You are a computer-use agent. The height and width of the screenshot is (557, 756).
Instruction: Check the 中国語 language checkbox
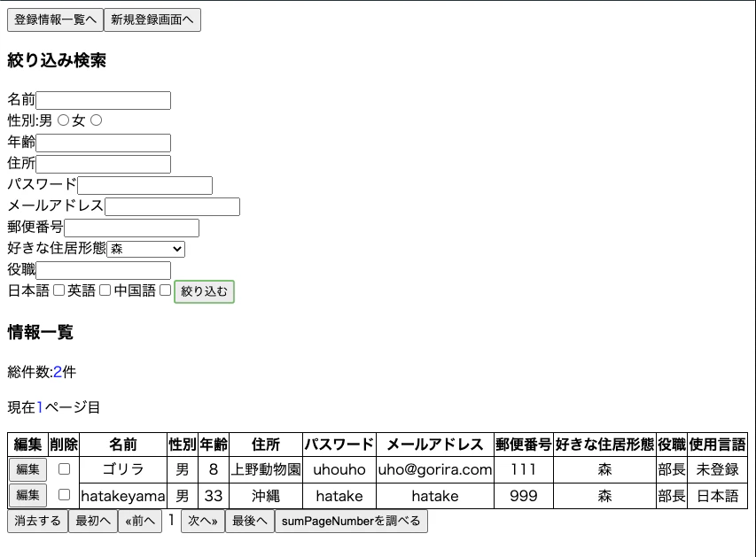166,290
